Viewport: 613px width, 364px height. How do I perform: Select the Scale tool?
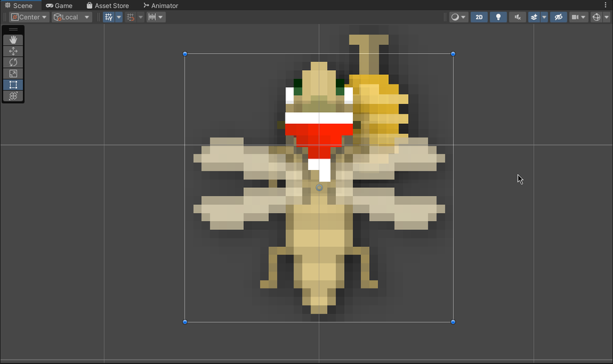pyautogui.click(x=13, y=73)
